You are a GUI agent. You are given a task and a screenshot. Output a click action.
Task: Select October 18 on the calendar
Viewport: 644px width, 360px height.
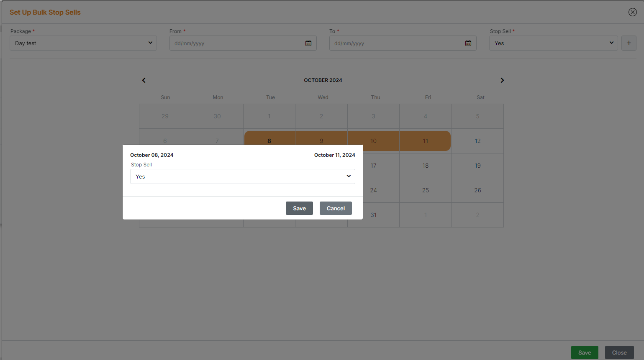425,166
